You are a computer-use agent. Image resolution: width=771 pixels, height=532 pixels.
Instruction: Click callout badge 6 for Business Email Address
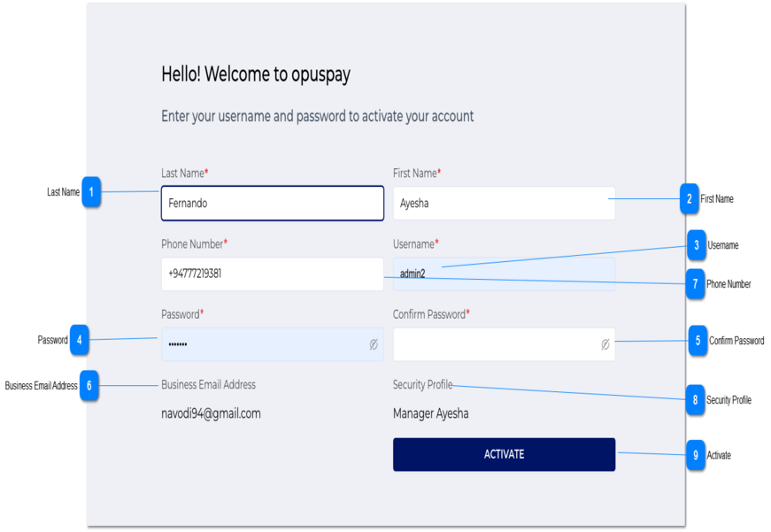pyautogui.click(x=89, y=386)
